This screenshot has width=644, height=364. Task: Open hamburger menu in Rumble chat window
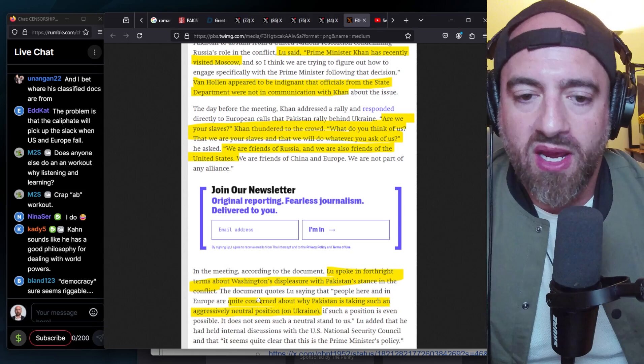(x=100, y=32)
